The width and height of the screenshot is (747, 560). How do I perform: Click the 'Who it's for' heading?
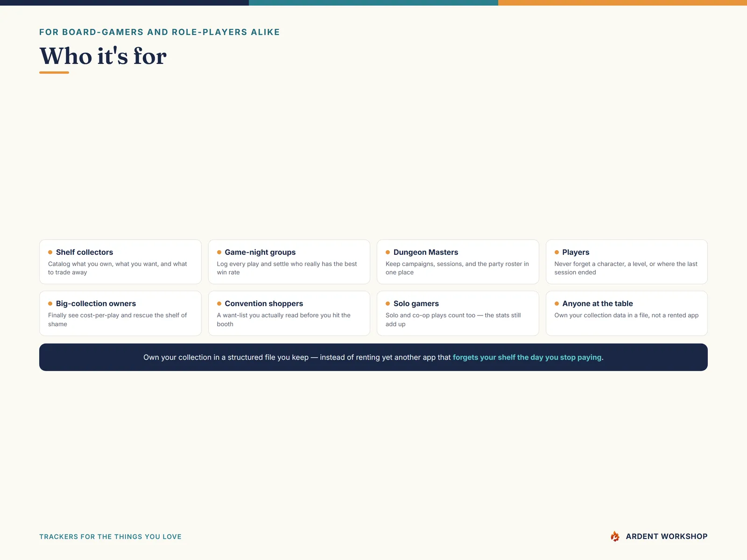point(103,56)
